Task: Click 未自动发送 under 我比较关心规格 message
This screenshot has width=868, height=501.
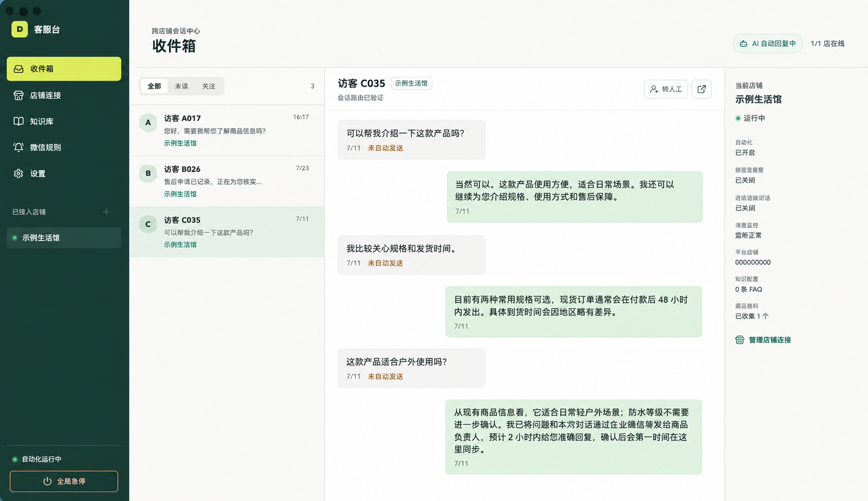Action: coord(385,263)
